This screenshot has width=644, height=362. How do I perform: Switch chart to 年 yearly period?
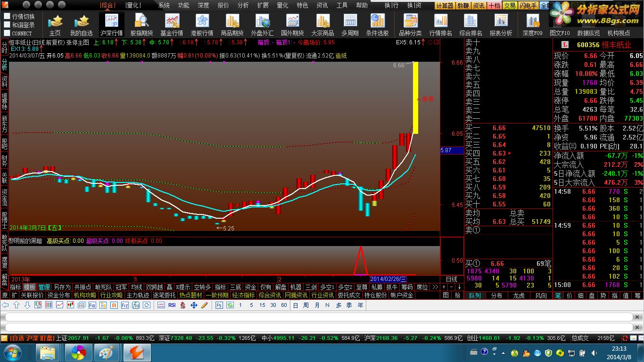360,305
